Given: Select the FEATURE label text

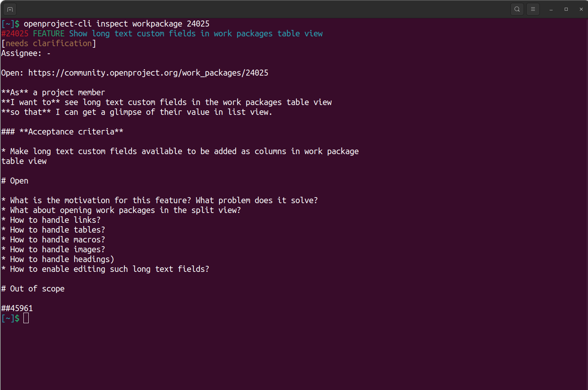Looking at the screenshot, I should [x=49, y=33].
